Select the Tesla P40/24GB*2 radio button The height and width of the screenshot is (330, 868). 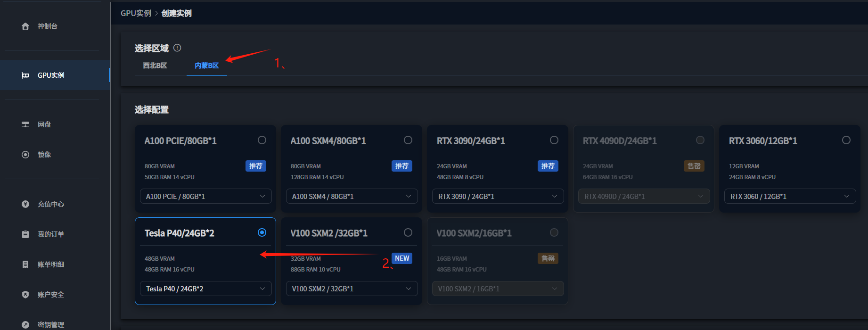point(262,232)
